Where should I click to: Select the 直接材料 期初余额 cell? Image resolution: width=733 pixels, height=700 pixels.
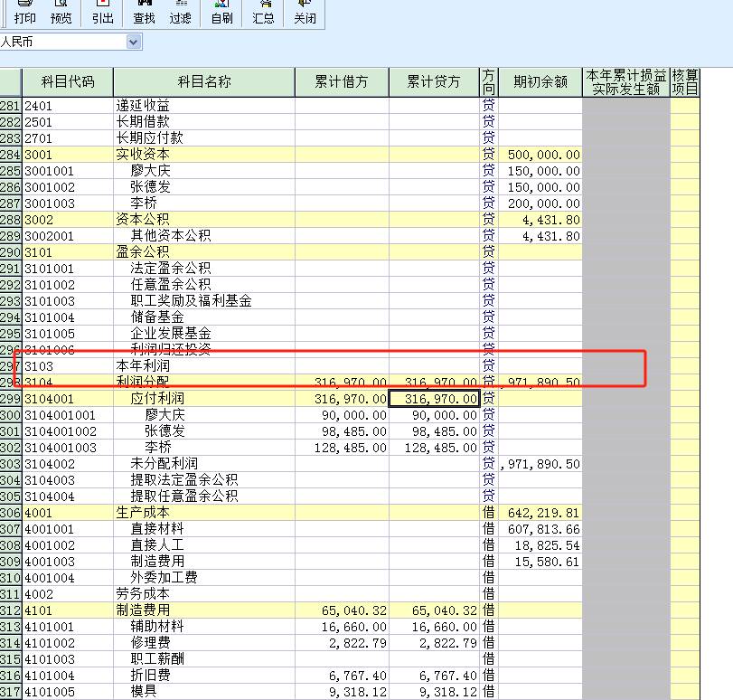pos(540,529)
